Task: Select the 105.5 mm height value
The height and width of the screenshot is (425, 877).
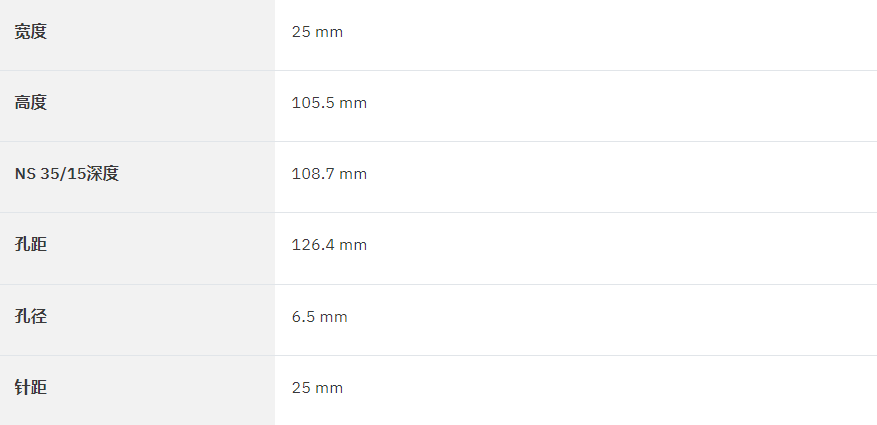Action: click(329, 103)
